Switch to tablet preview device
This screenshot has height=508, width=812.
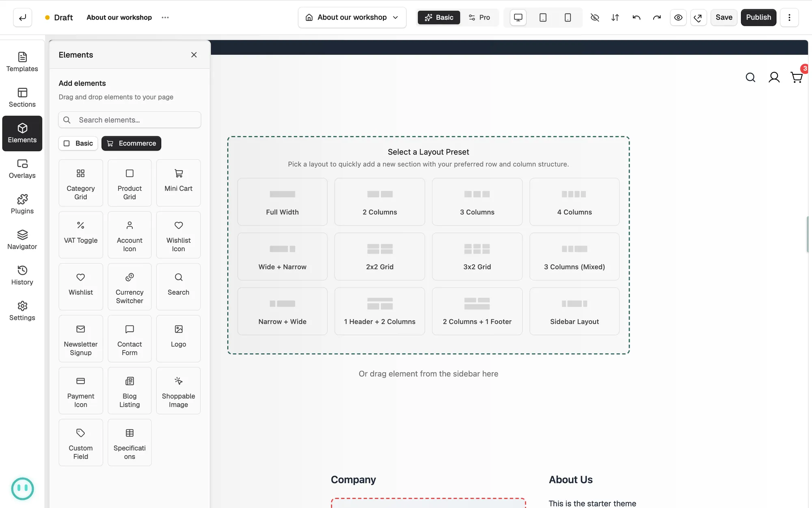coord(543,17)
